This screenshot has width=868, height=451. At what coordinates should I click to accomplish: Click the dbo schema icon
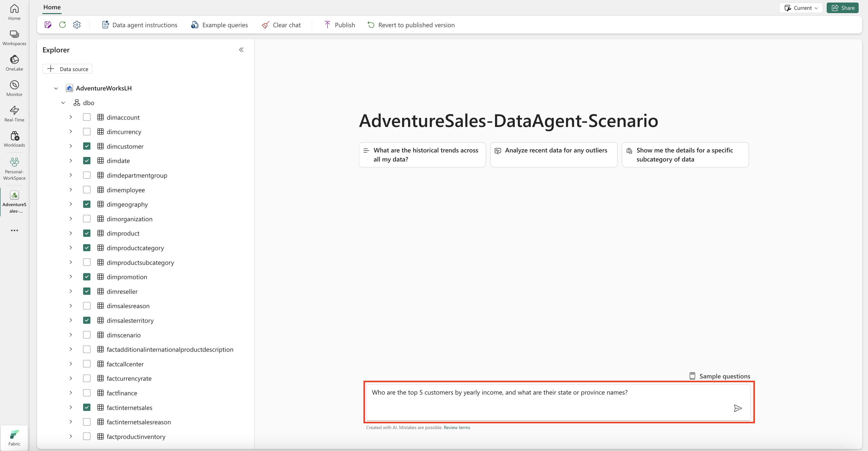tap(77, 103)
